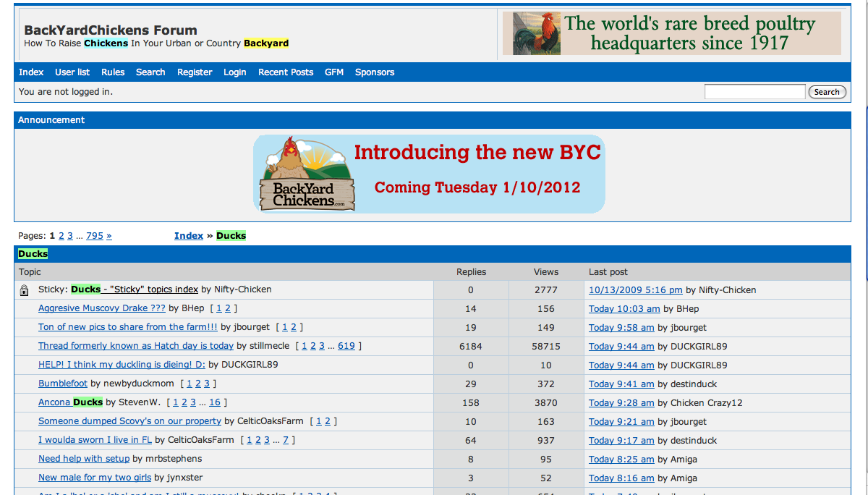Open the Bumblefoot topic
Viewport: 868px width, 495px height.
[x=63, y=384]
